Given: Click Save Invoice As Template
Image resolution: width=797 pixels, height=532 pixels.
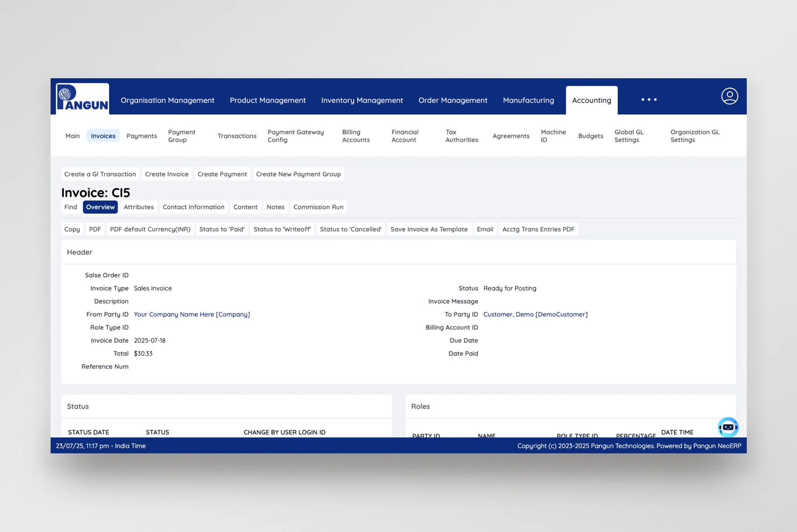Looking at the screenshot, I should [x=429, y=229].
